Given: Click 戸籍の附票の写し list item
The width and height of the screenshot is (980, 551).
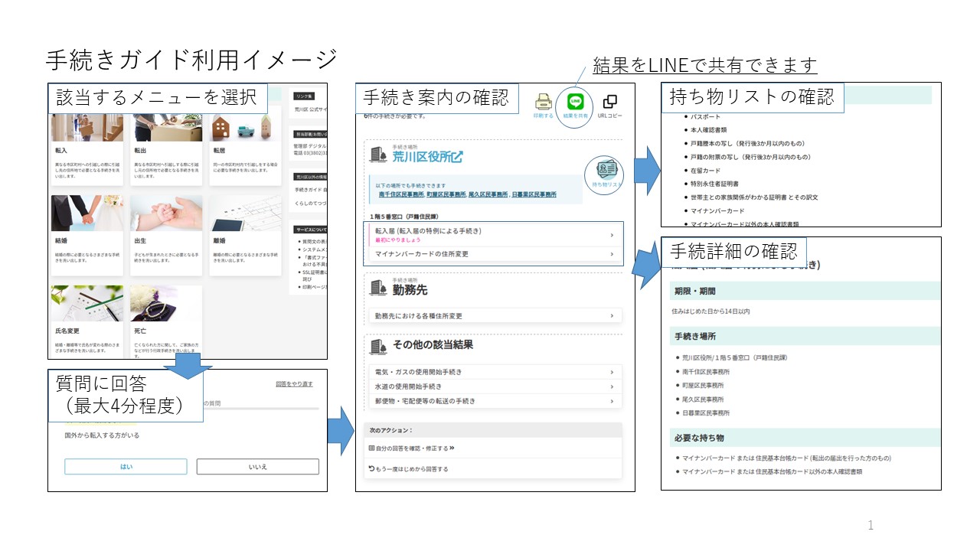Looking at the screenshot, I should pos(750,157).
